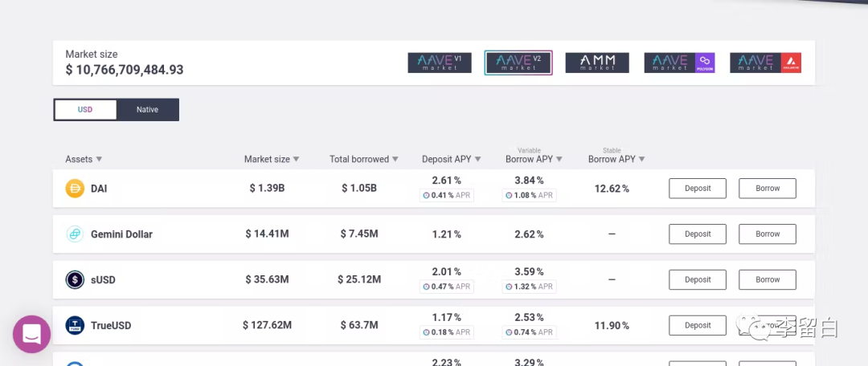
Task: Click DAI deposit APY 2.61%
Action: (x=447, y=181)
